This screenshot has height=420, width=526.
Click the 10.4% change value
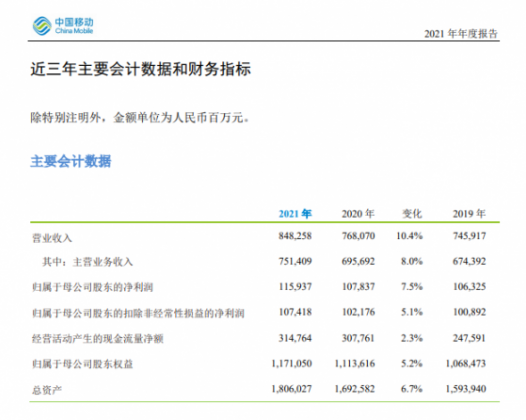409,236
